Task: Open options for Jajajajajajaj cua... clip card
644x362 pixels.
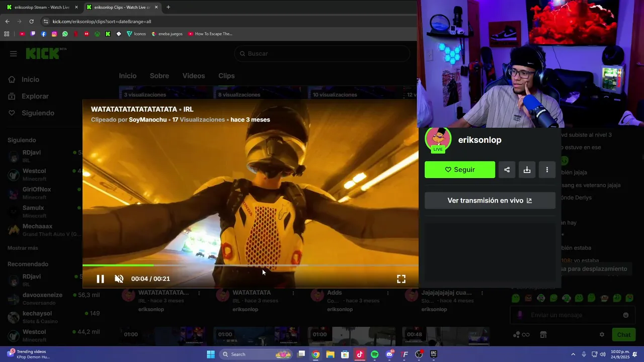Action: coord(482,293)
